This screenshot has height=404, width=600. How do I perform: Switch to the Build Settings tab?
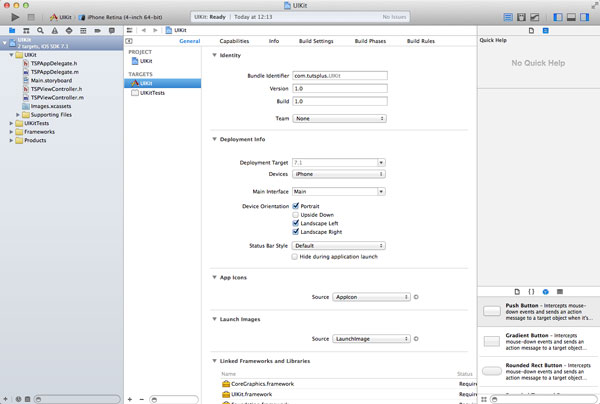[x=316, y=41]
